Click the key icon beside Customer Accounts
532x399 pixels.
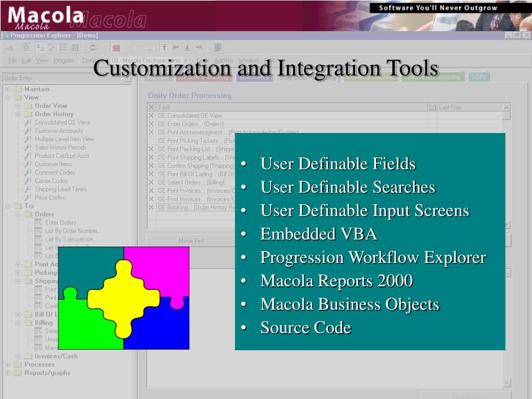(x=29, y=130)
